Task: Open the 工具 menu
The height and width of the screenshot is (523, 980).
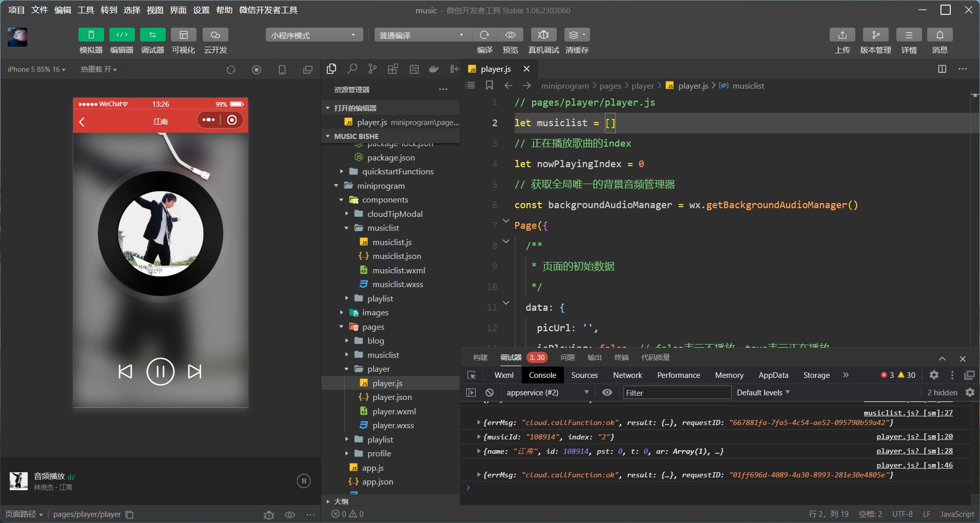Action: pos(86,10)
